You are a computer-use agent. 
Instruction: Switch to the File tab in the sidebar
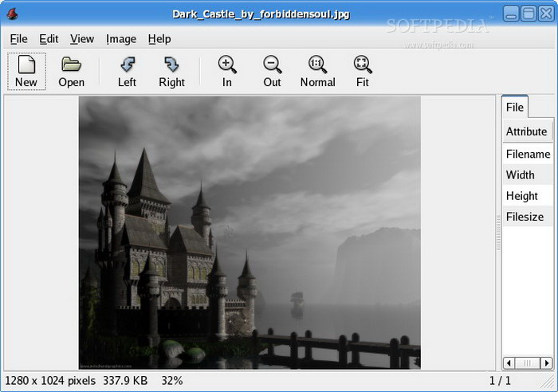click(x=515, y=107)
